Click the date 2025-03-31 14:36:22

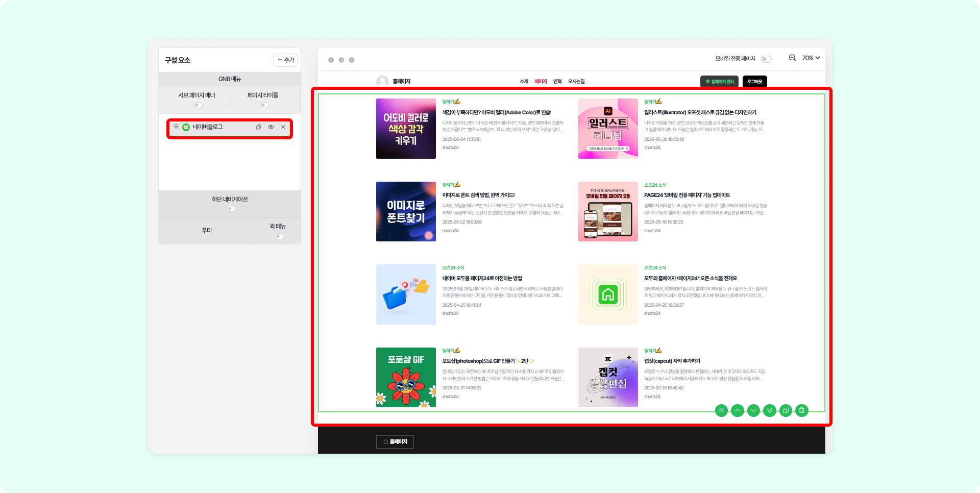pyautogui.click(x=462, y=388)
